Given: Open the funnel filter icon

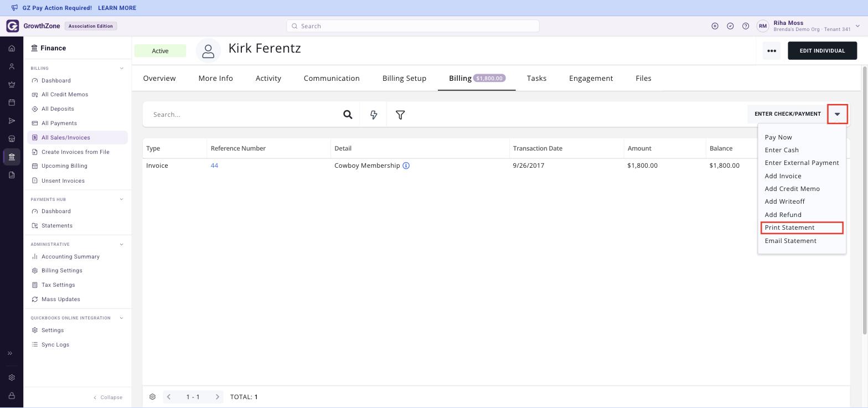Looking at the screenshot, I should pyautogui.click(x=400, y=115).
